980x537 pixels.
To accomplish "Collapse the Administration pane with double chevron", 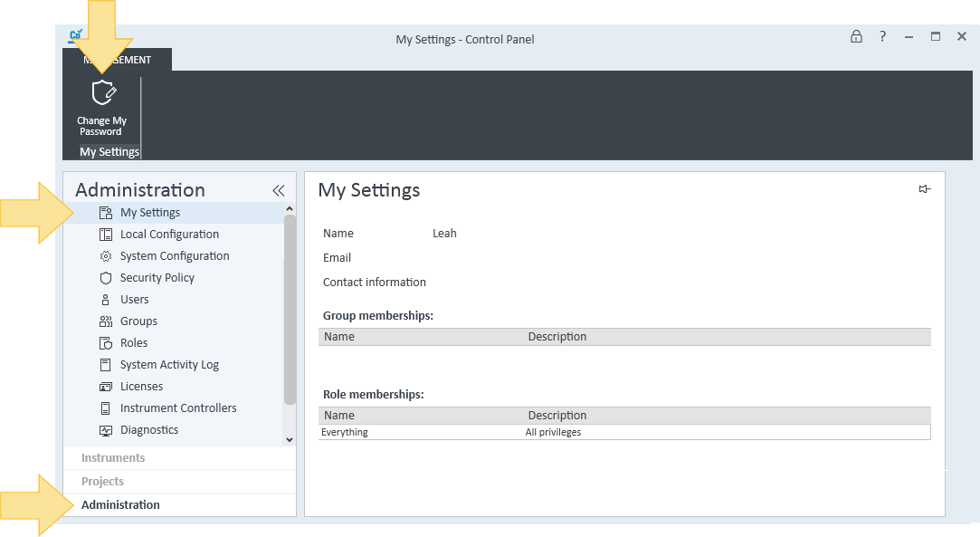I will [279, 191].
